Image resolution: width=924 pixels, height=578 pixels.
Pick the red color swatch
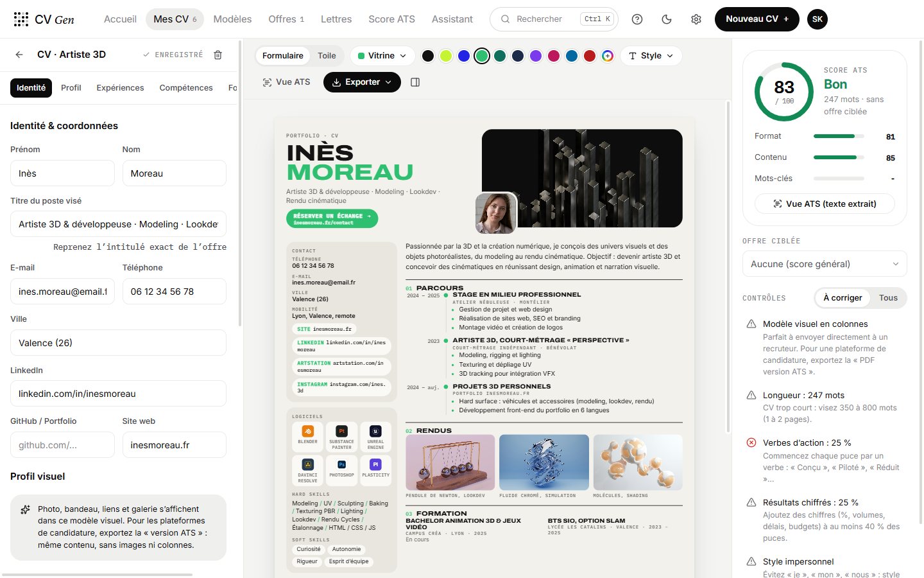[x=590, y=56]
